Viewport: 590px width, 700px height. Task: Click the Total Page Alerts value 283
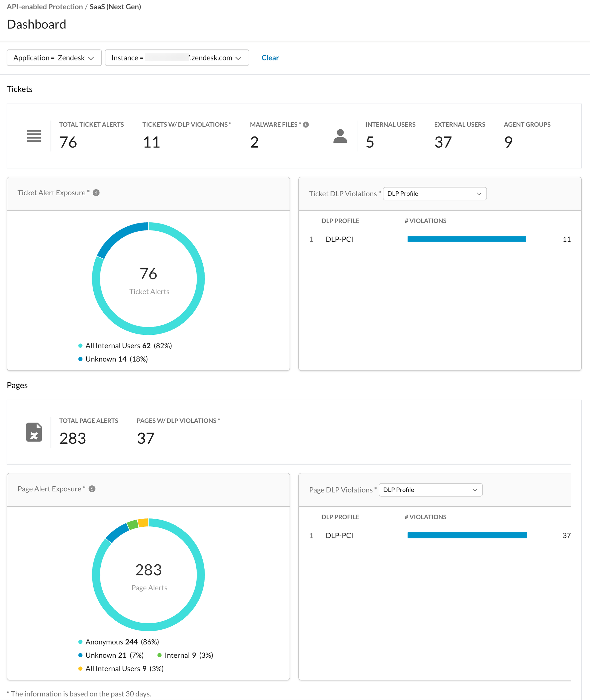[72, 439]
